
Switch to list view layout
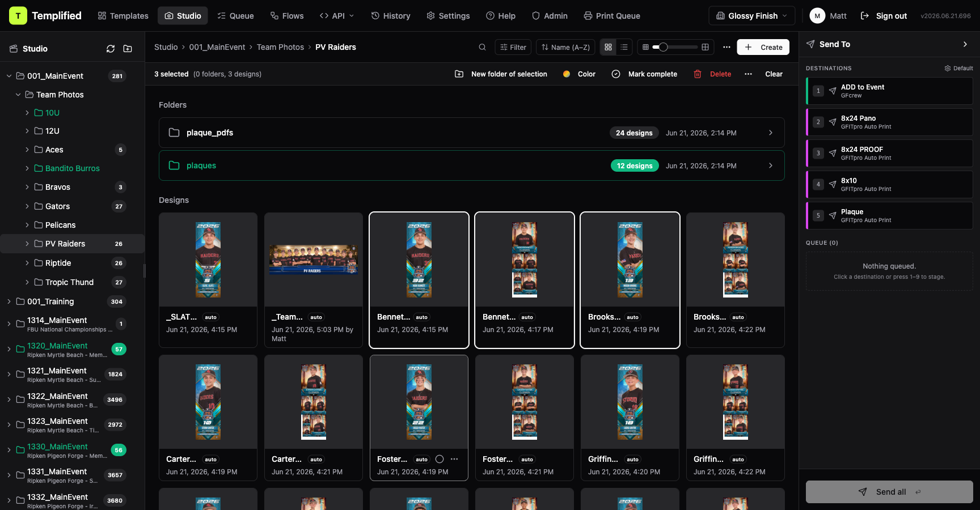click(x=624, y=47)
